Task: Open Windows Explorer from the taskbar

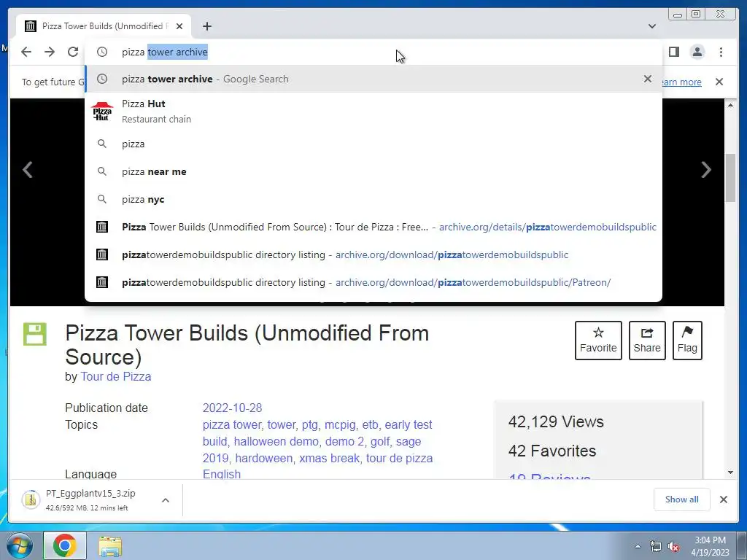Action: coord(110,545)
